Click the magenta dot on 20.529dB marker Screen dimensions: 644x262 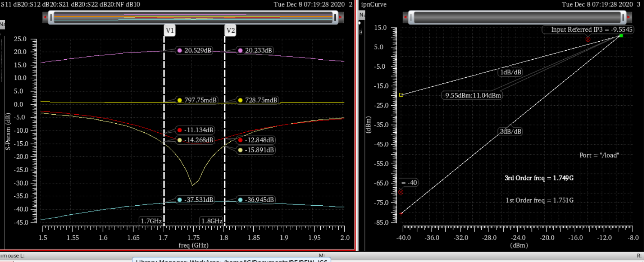pos(179,50)
